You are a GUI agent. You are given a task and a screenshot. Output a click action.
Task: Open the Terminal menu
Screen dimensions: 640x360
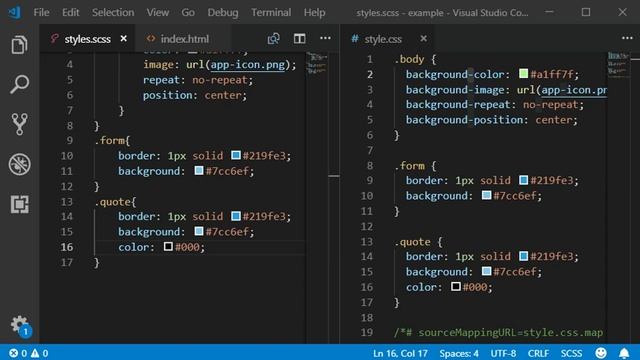[x=271, y=13]
